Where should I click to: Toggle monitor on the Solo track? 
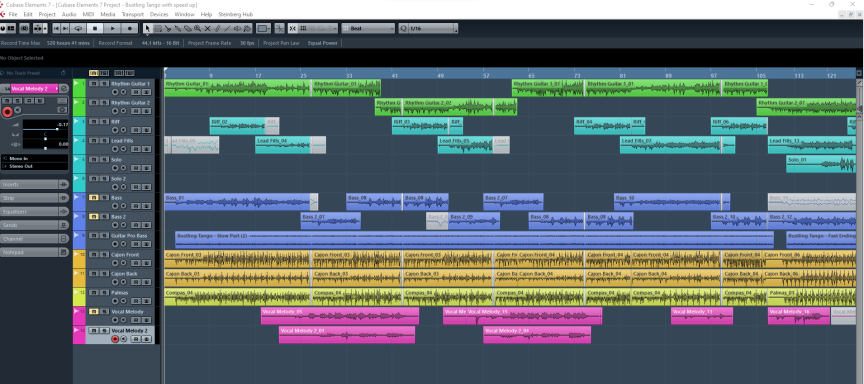pyautogui.click(x=123, y=168)
